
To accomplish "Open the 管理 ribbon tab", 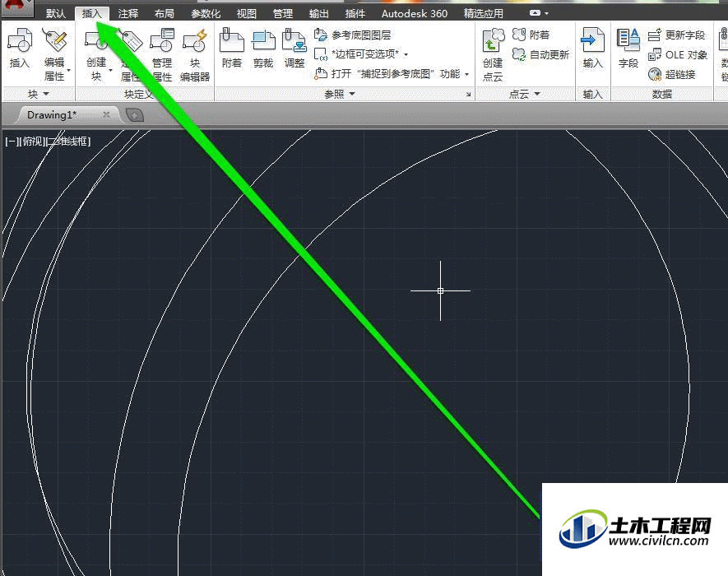I will pyautogui.click(x=283, y=13).
